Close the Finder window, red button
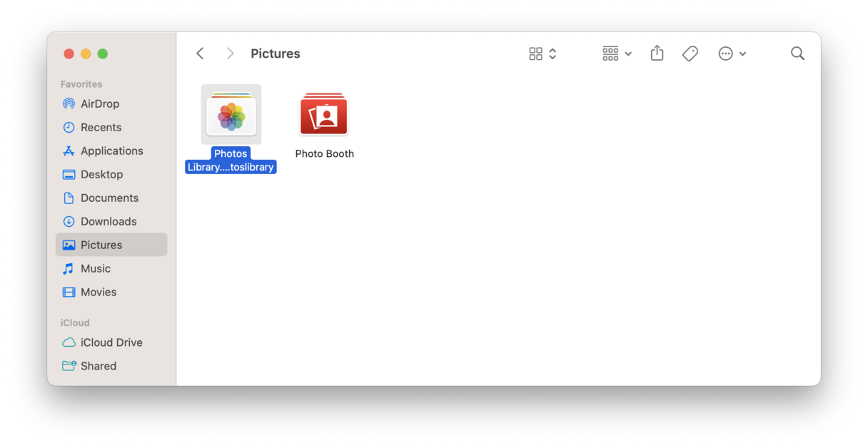The height and width of the screenshot is (448, 868). pos(69,54)
